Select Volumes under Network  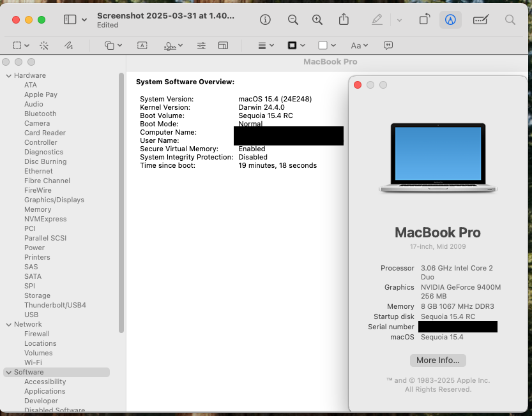(x=38, y=353)
